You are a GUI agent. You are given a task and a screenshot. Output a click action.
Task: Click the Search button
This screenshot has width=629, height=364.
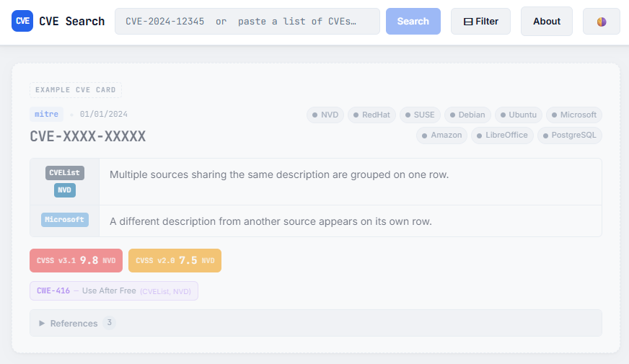(x=413, y=21)
